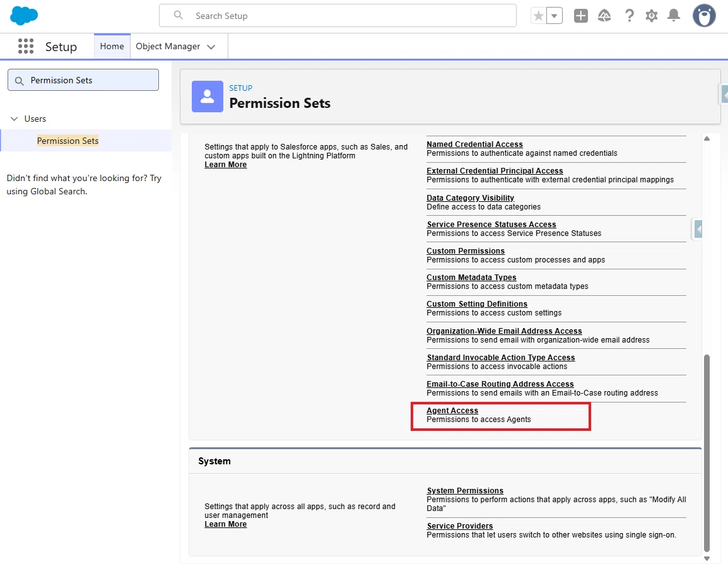Click the System section heading
The image size is (728, 564).
tap(214, 461)
